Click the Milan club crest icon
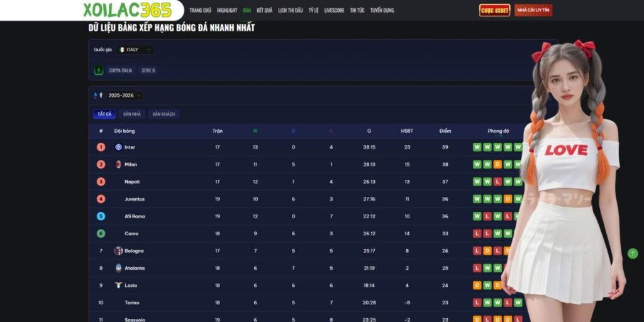The width and height of the screenshot is (644, 322). [118, 164]
